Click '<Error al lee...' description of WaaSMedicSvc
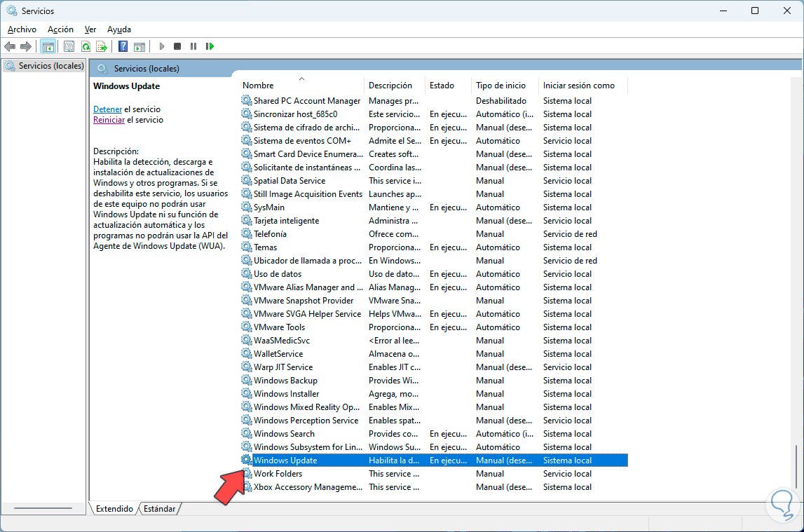The width and height of the screenshot is (804, 532). tap(394, 341)
